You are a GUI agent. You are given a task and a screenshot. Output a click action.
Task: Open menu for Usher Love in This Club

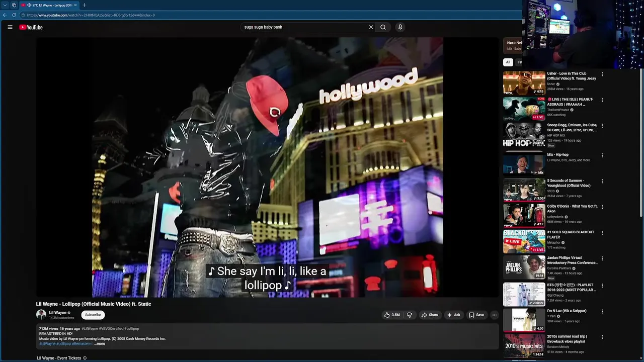click(602, 74)
